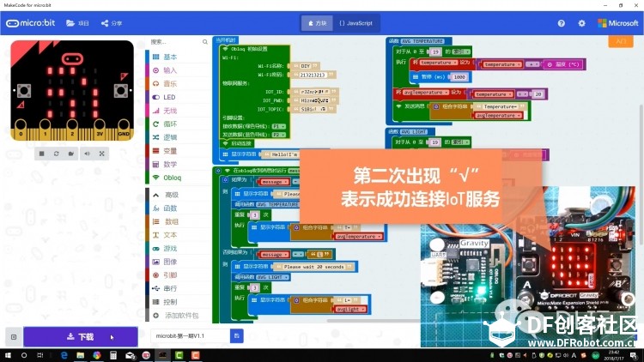Open the 无线 Radio block category
The height and width of the screenshot is (362, 644).
pos(178,111)
